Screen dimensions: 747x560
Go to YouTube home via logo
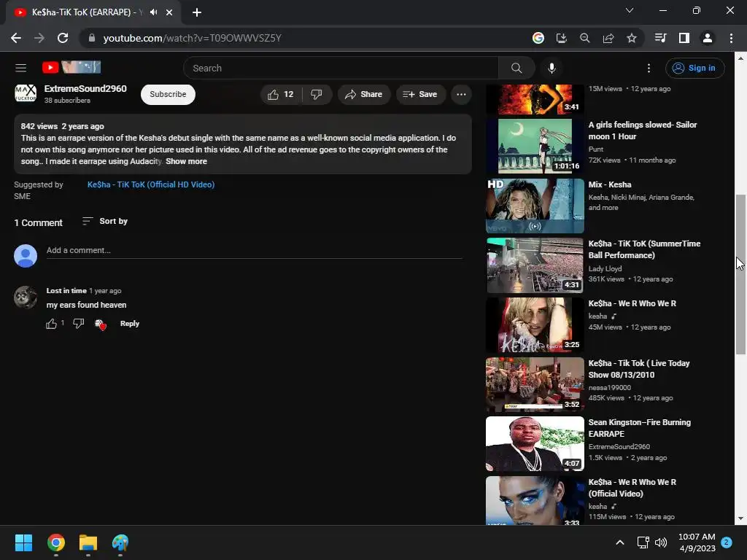point(71,67)
